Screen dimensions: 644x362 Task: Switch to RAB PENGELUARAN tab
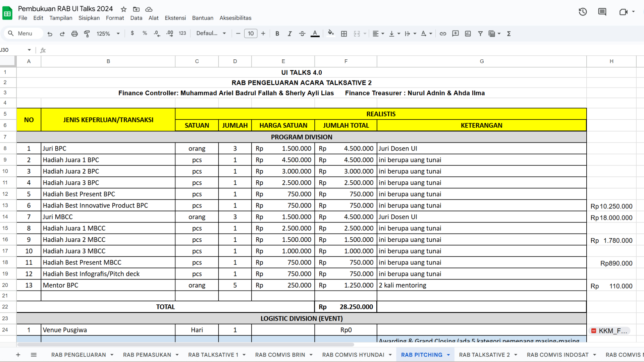[78, 355]
